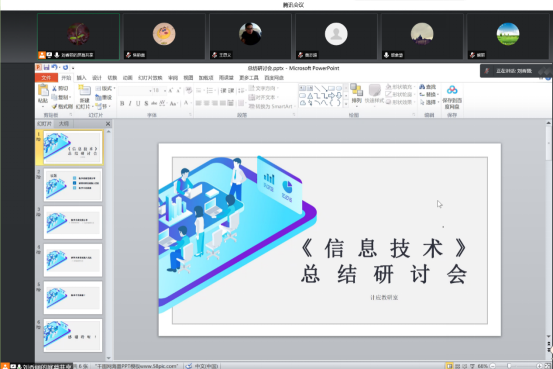Click the 文件 (File) button
The image size is (553, 369).
click(x=46, y=78)
